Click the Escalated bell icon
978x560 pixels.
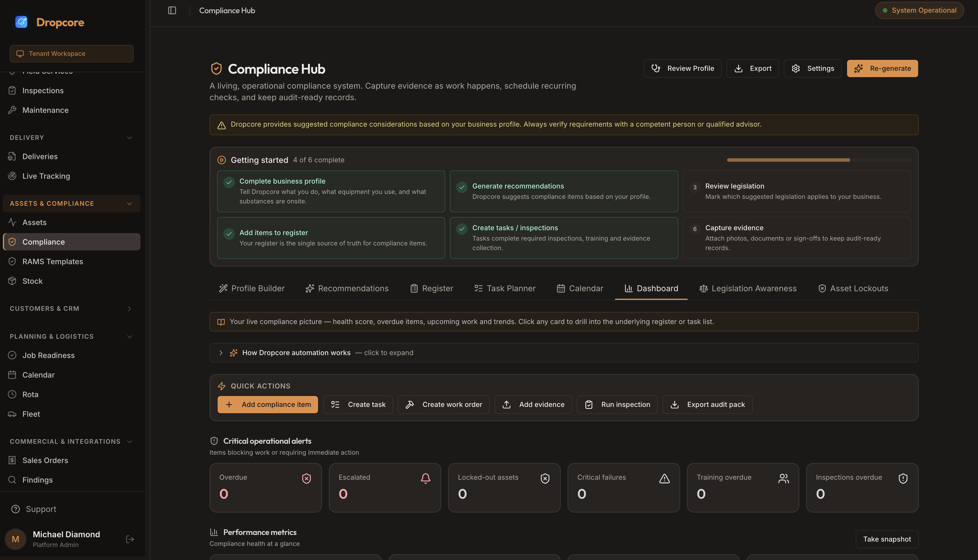425,478
